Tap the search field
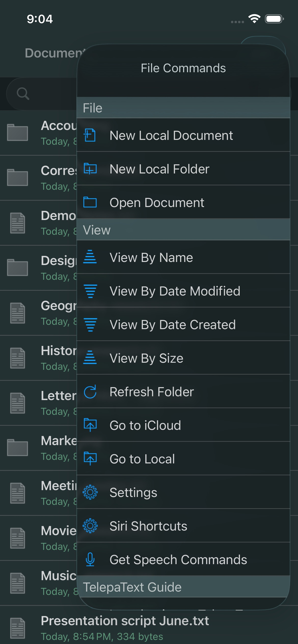The height and width of the screenshot is (644, 298). coord(42,94)
